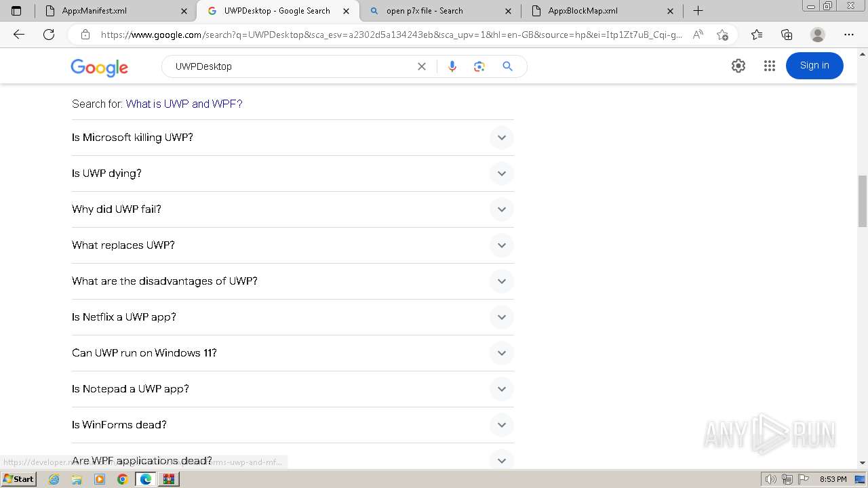The width and height of the screenshot is (868, 488).
Task: Open Edge settings and more menu
Action: (x=849, y=35)
